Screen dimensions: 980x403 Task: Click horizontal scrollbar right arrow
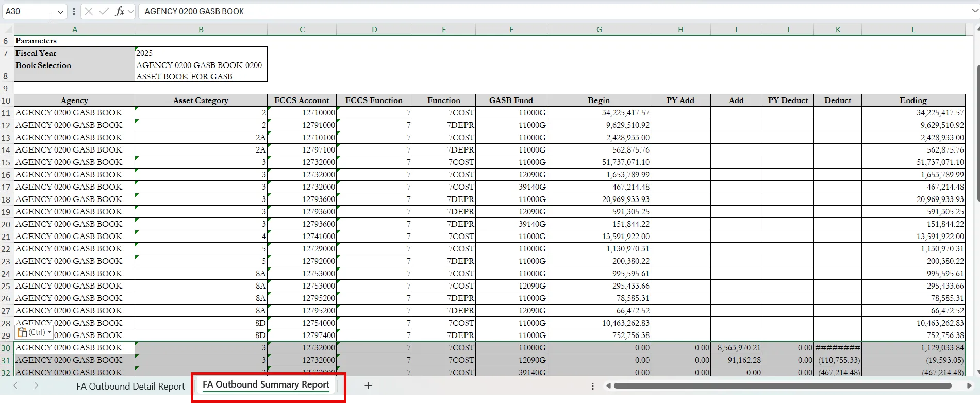pyautogui.click(x=969, y=385)
